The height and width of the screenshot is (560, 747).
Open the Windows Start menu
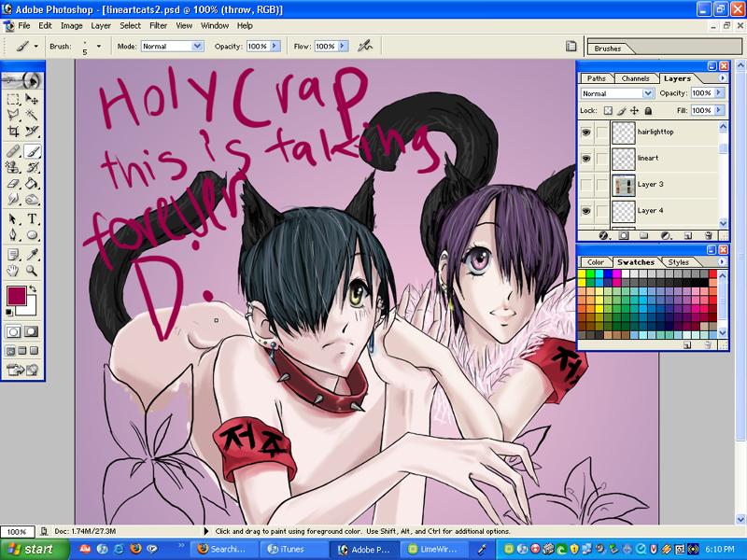click(x=34, y=549)
